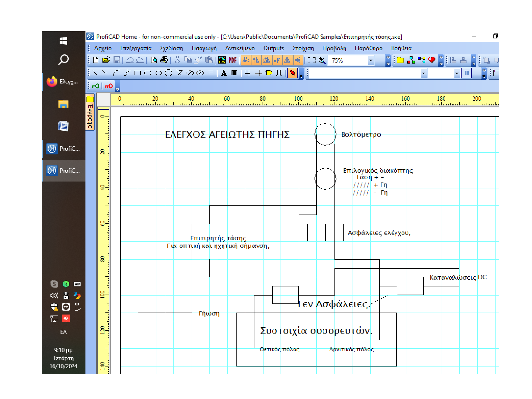Screen dimensions: 532x399
Task: Select the Line drawing tool
Action: click(95, 73)
